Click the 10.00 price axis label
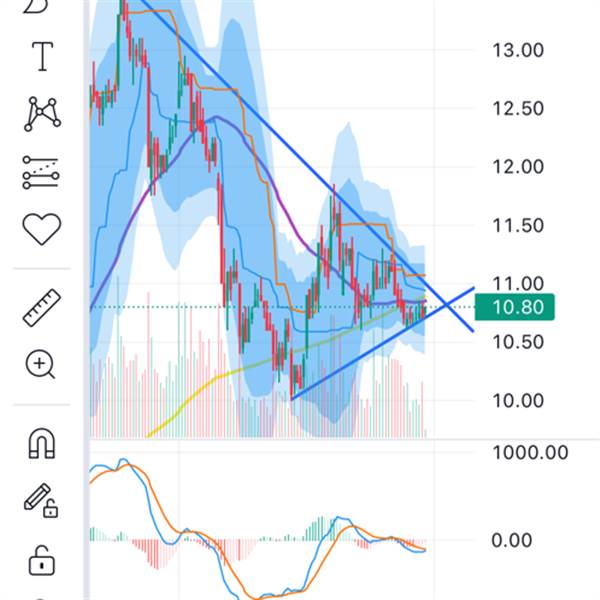Screen dimensions: 600x600 (x=518, y=401)
